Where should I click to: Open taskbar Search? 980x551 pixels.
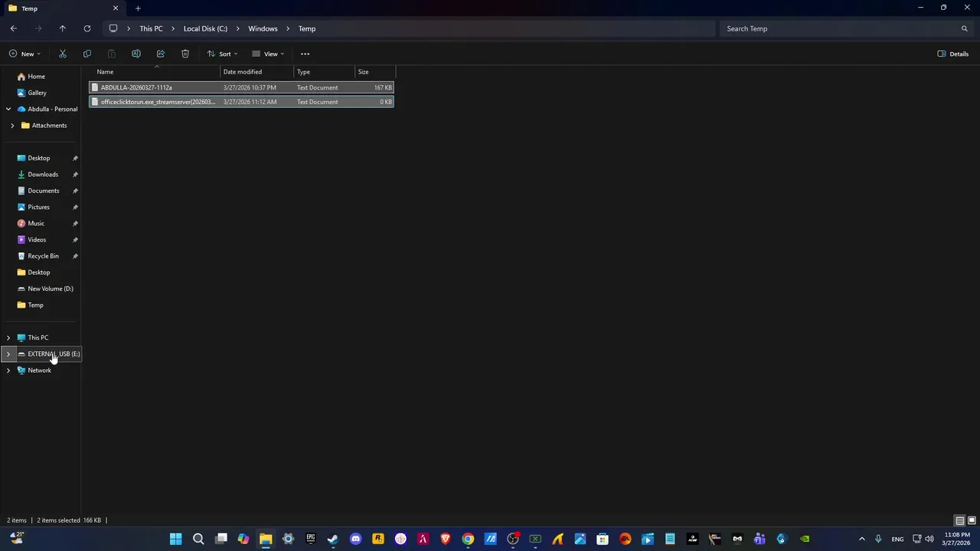click(x=198, y=539)
